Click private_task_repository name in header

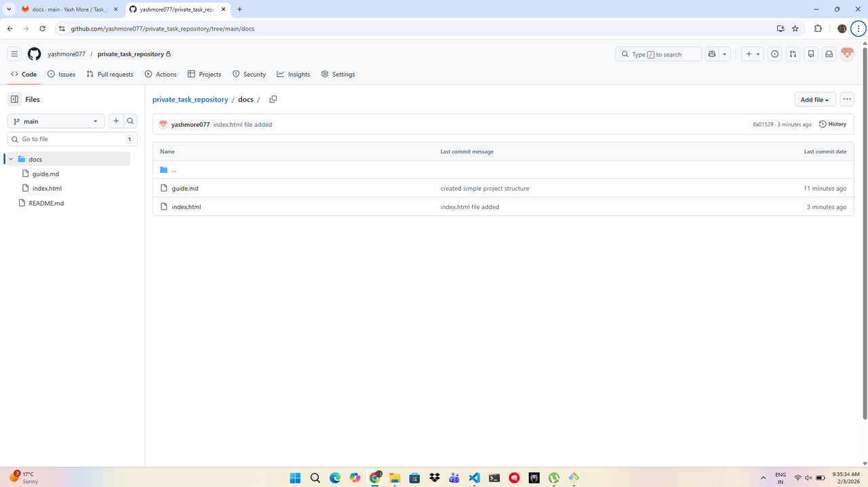point(131,54)
